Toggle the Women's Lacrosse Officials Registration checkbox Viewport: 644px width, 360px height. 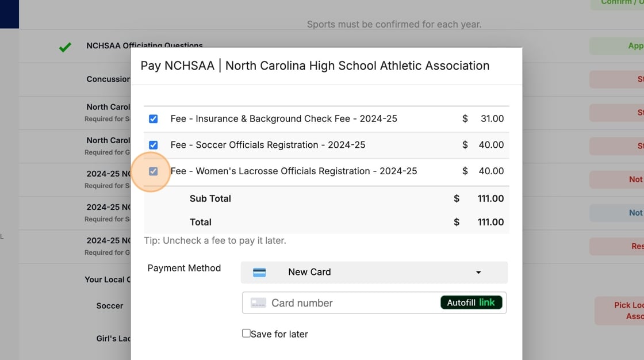(x=154, y=171)
